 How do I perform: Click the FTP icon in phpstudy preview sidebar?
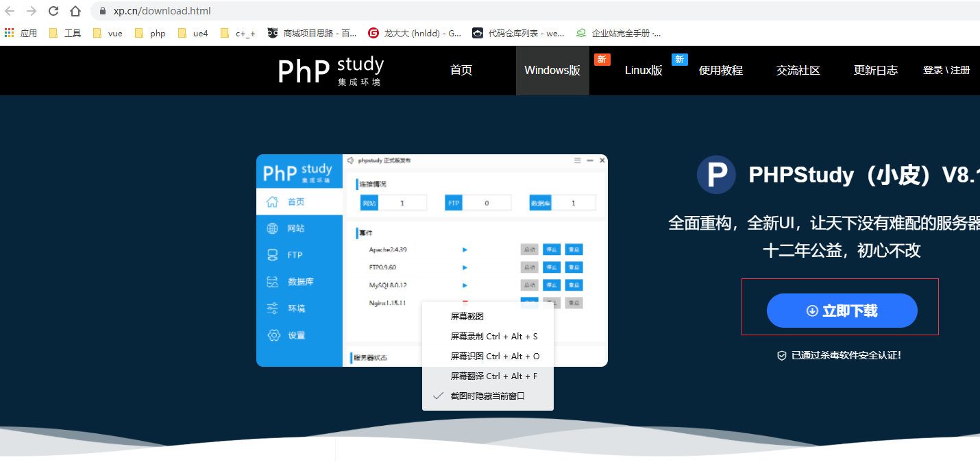273,255
